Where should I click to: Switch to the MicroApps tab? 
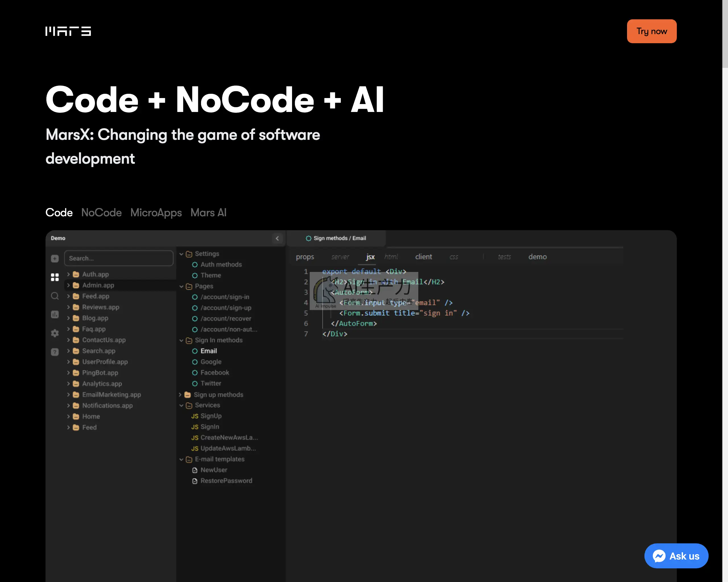pyautogui.click(x=156, y=213)
